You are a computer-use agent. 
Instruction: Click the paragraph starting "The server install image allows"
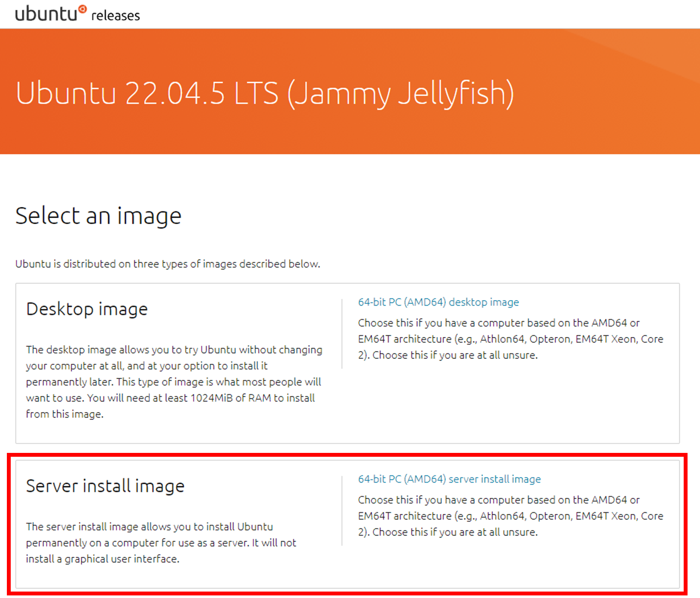(161, 543)
